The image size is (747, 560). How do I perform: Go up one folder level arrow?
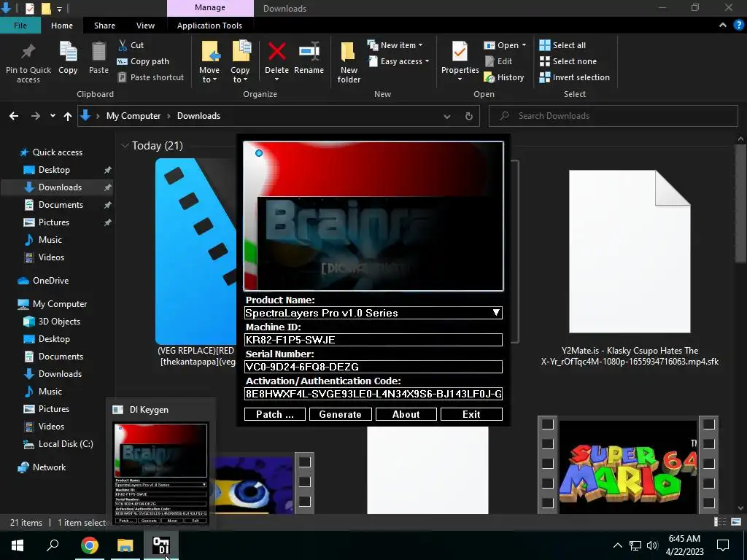coord(68,116)
